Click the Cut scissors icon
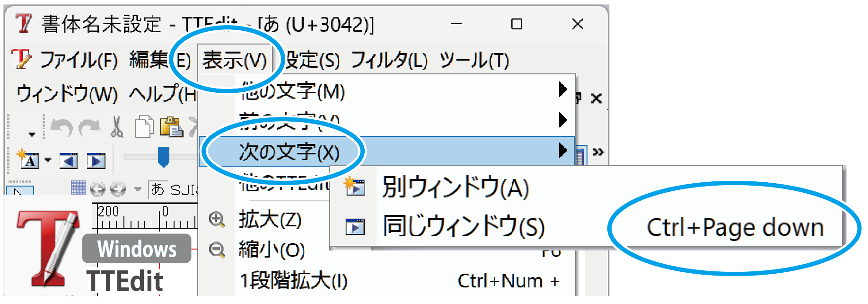This screenshot has width=868, height=304. (117, 127)
